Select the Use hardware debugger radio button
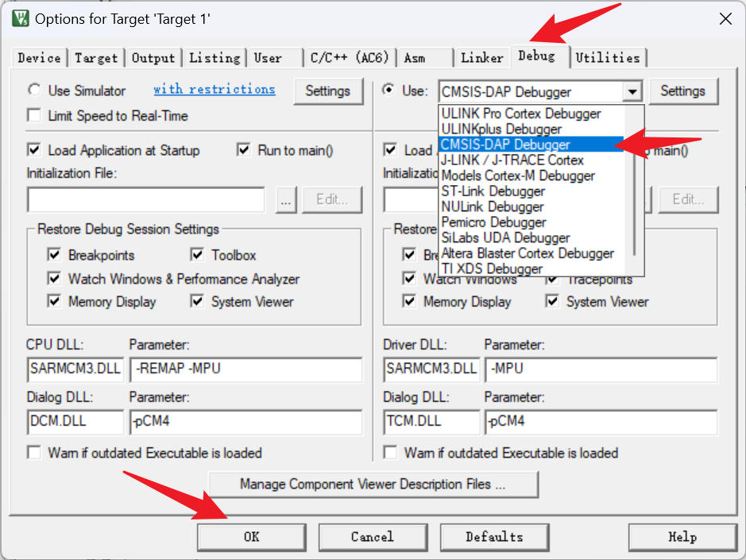Screen dimensions: 746x560 [388, 90]
